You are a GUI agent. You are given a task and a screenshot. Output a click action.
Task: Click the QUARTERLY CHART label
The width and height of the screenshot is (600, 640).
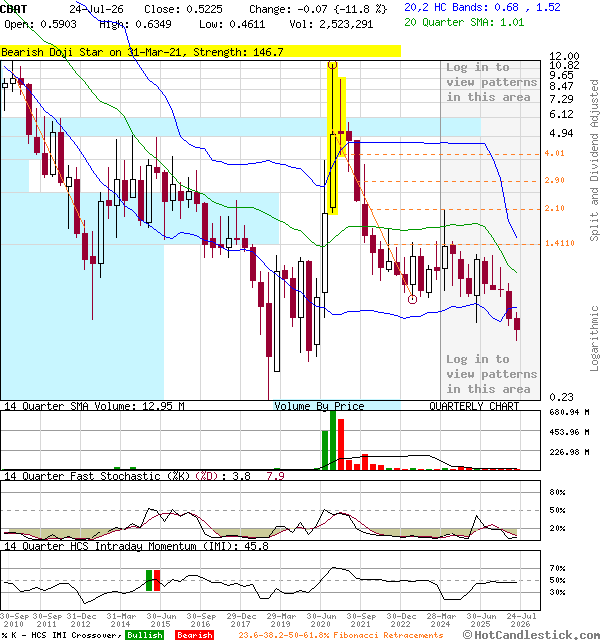[474, 406]
